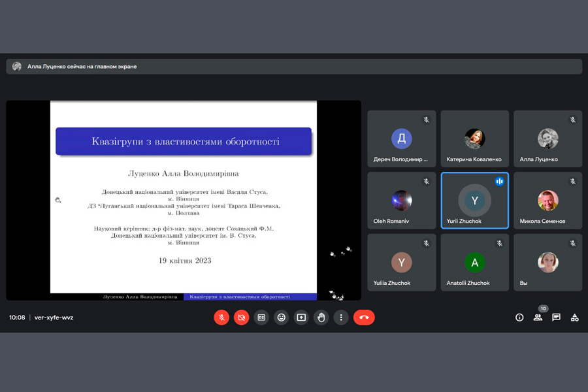
Task: Click speaking indicator on Yurii Zhuchok tile
Action: [x=500, y=181]
